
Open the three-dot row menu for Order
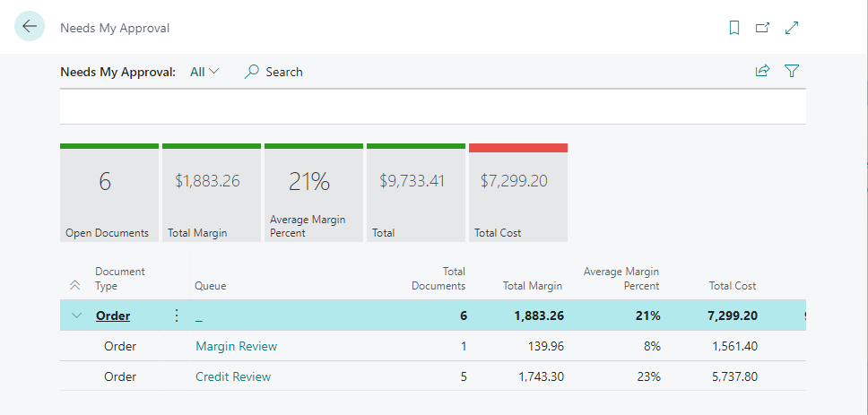[x=177, y=316]
